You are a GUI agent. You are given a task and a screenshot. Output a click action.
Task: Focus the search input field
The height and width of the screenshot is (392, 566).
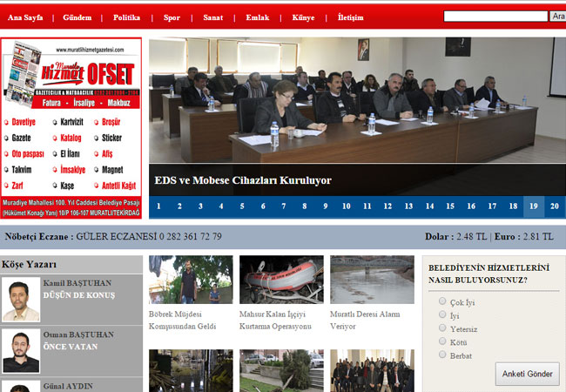[x=495, y=17]
